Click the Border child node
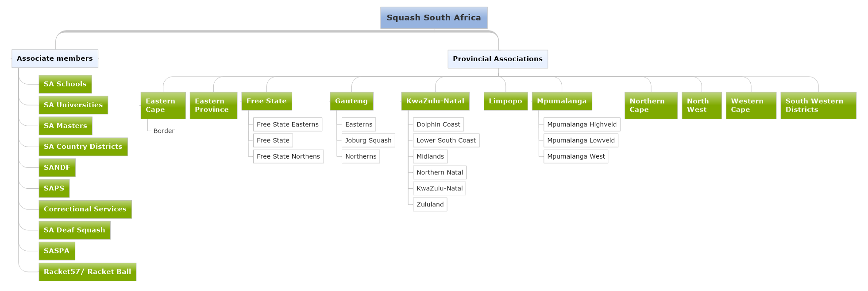The width and height of the screenshot is (868, 291). pos(164,131)
